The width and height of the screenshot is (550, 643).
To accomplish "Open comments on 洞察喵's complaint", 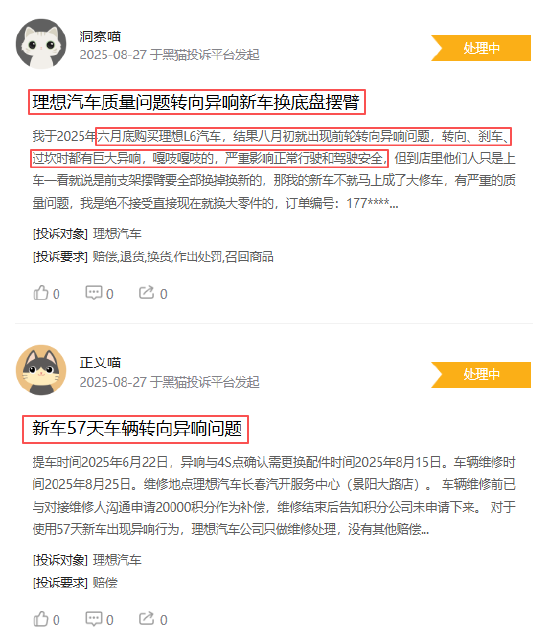I will point(99,293).
